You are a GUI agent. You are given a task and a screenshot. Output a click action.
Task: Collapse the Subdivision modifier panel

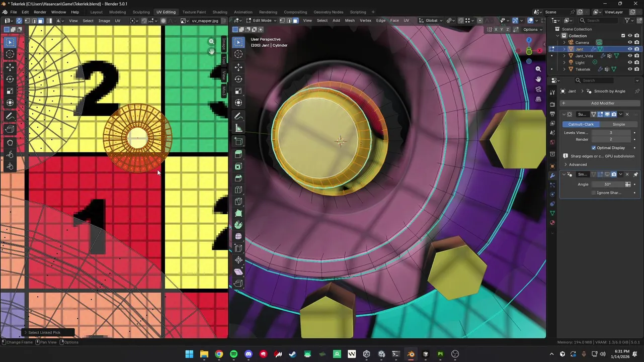click(x=564, y=114)
